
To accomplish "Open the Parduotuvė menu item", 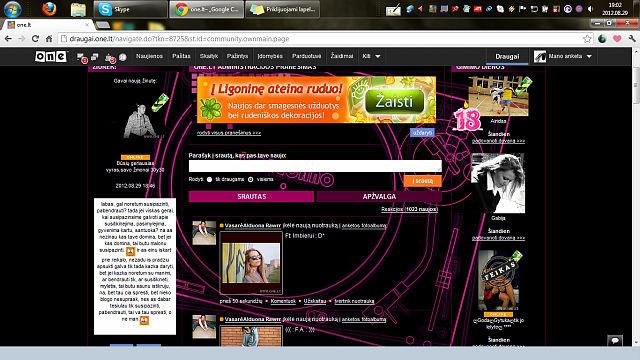I will 307,56.
